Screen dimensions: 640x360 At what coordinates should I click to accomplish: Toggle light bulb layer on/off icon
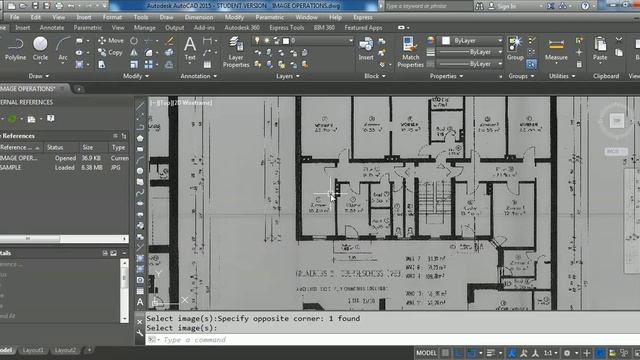click(x=257, y=40)
